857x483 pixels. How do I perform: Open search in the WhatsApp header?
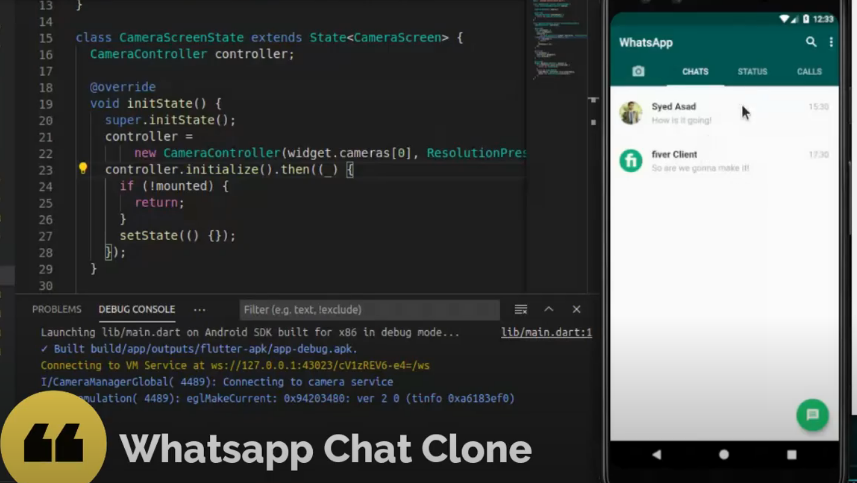click(x=811, y=42)
